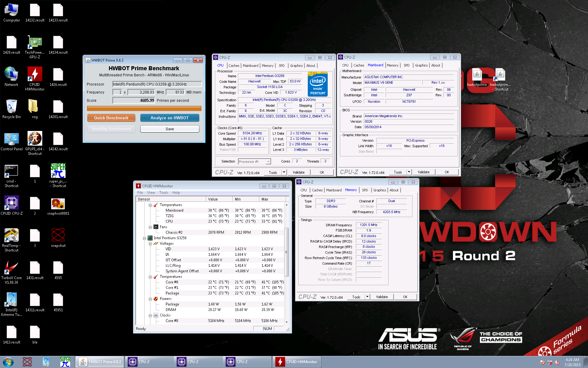Open Caches tab in CPU-Z CPU window
This screenshot has height=368, width=588.
[234, 66]
